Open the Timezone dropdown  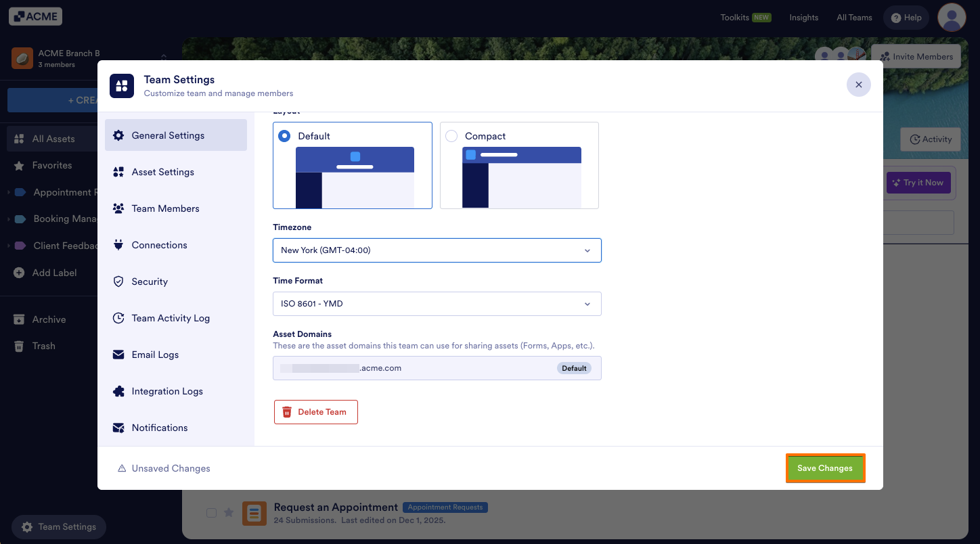437,250
